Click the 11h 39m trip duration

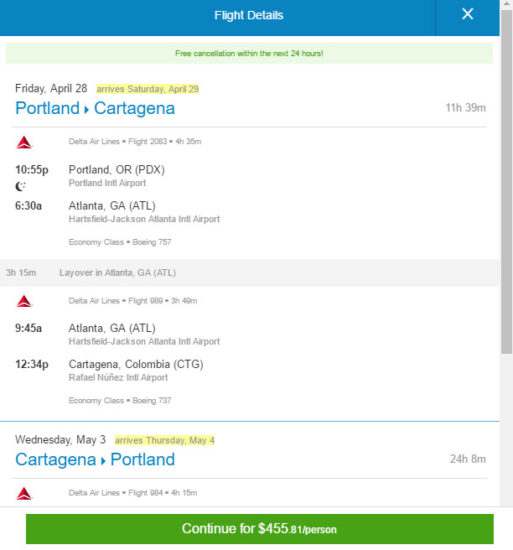(465, 108)
